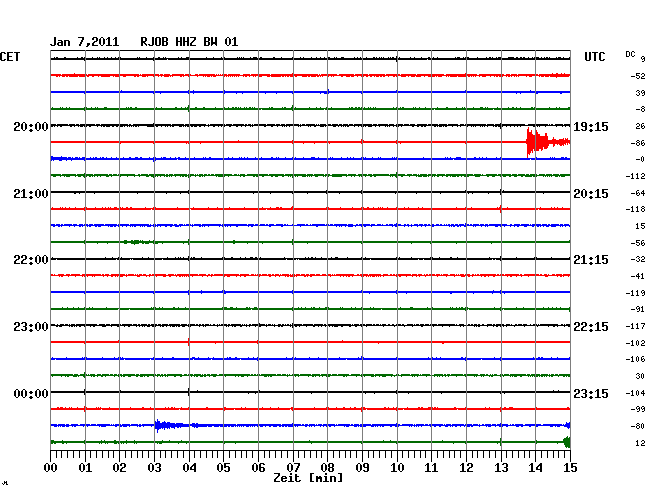Click the UTC time label "22:15"
The image size is (650, 494).
(x=591, y=327)
